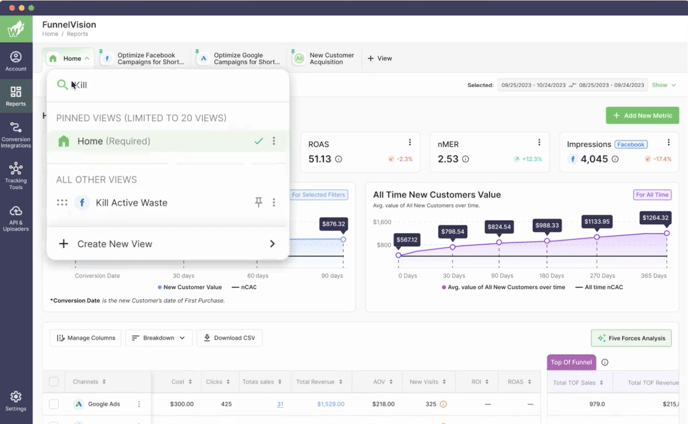Image resolution: width=688 pixels, height=424 pixels.
Task: Open Tracking Tools in sidebar
Action: point(16,176)
